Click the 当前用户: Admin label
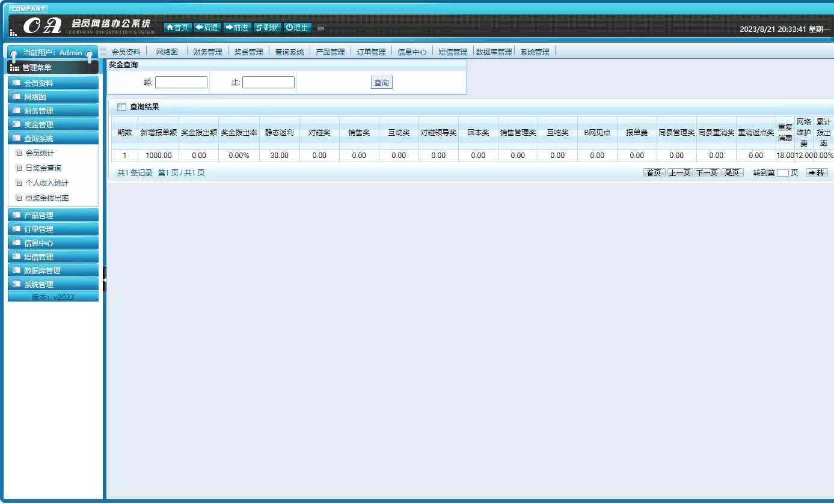 click(x=53, y=53)
